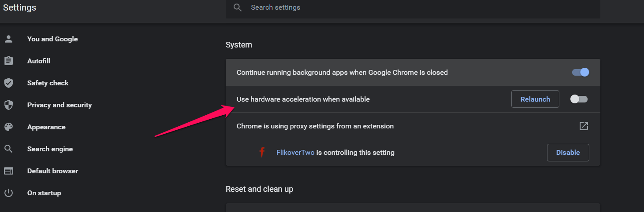The height and width of the screenshot is (212, 644).
Task: Disable the FlikoverTwo proxy extension
Action: pyautogui.click(x=568, y=153)
